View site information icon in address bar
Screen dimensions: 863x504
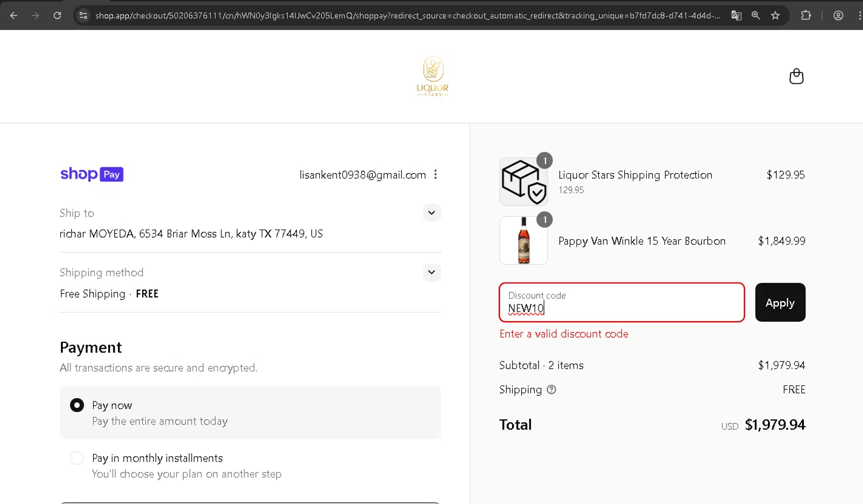click(83, 16)
